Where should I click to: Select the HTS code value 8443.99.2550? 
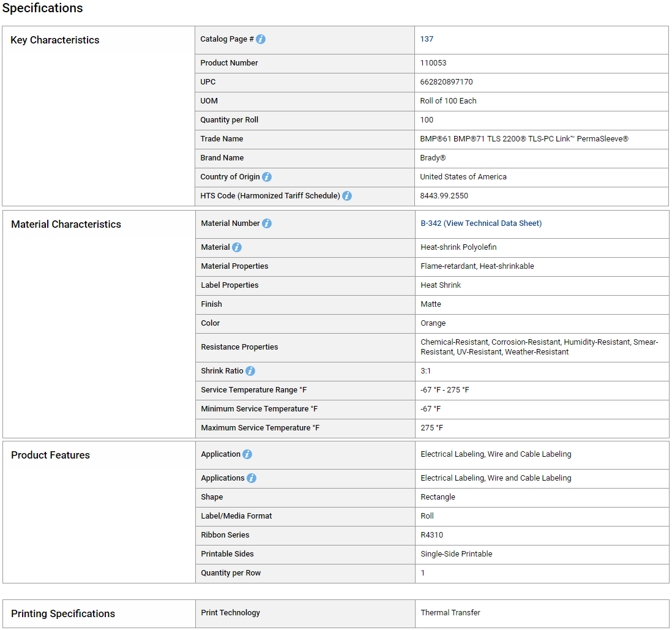tap(444, 196)
